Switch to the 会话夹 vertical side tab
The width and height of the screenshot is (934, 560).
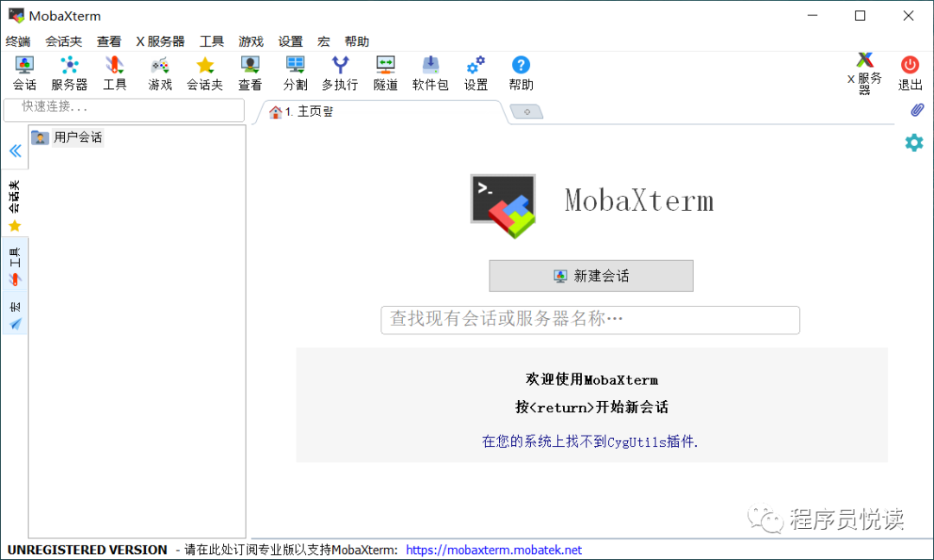15,204
